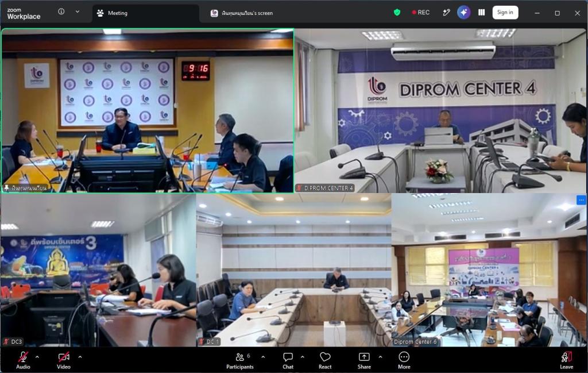The image size is (588, 373).
Task: Click Diprom Center 6 name label
Action: pos(415,341)
